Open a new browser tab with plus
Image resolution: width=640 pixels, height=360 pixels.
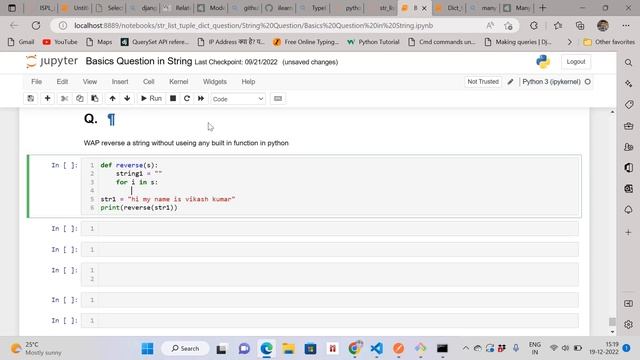[x=542, y=8]
